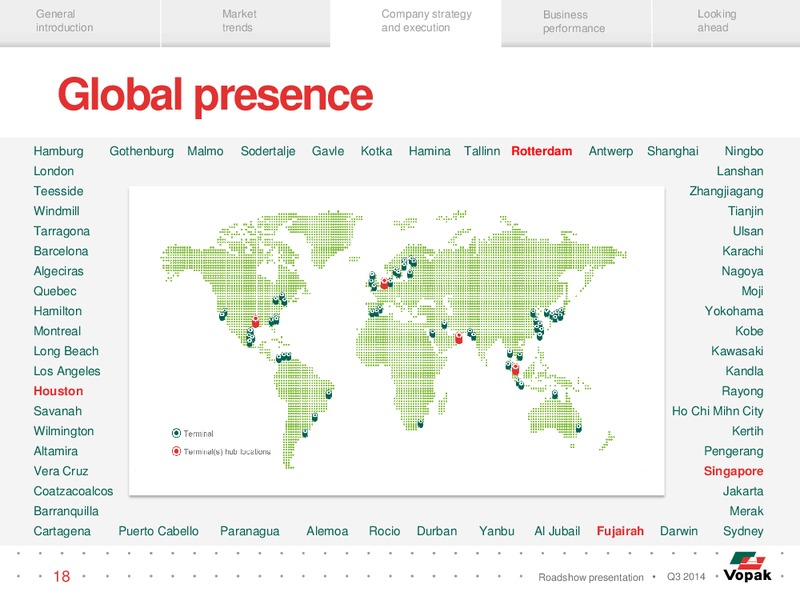Open the General introduction tab
The image size is (800, 600).
pos(80,23)
